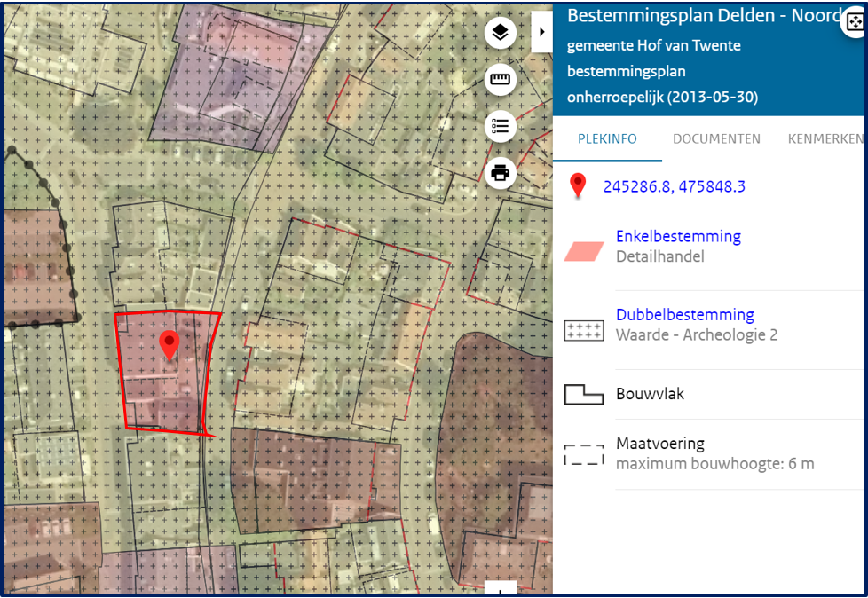Click the 'bestemmingsplan' plan type text

[x=626, y=71]
